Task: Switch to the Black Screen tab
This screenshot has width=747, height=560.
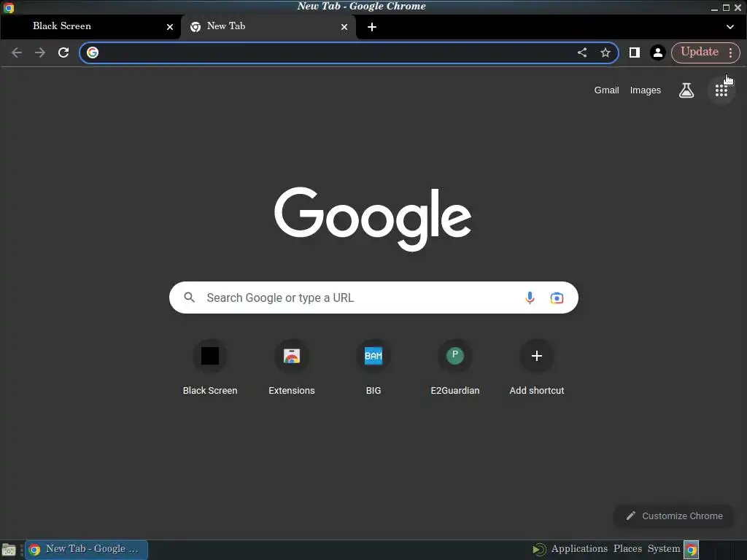Action: [x=90, y=26]
